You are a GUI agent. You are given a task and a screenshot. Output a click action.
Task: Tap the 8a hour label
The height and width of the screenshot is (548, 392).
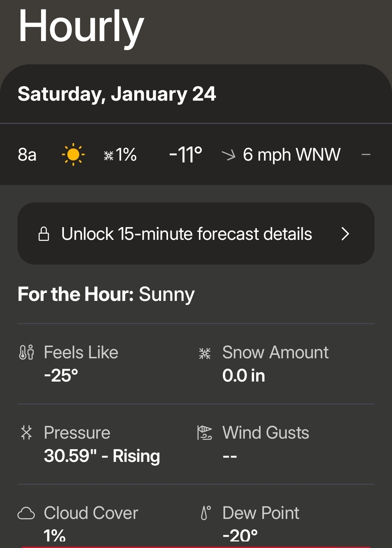[27, 155]
